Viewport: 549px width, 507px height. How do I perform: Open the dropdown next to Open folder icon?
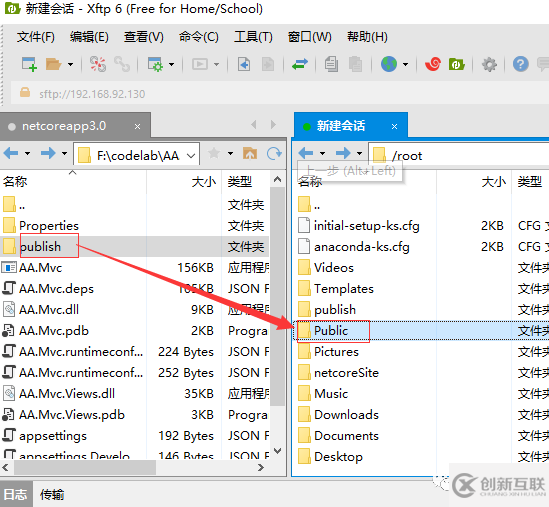[x=70, y=64]
